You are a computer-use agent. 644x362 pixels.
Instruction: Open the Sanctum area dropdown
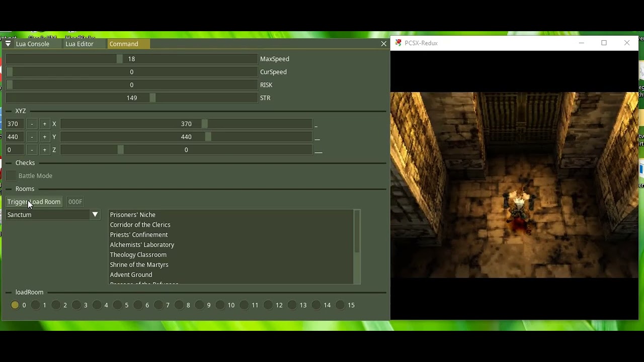(53, 215)
